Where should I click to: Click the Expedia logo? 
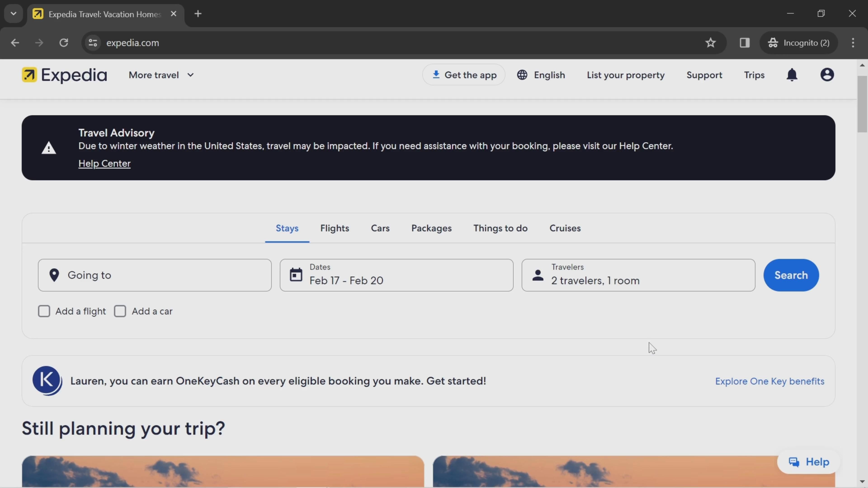coord(64,75)
